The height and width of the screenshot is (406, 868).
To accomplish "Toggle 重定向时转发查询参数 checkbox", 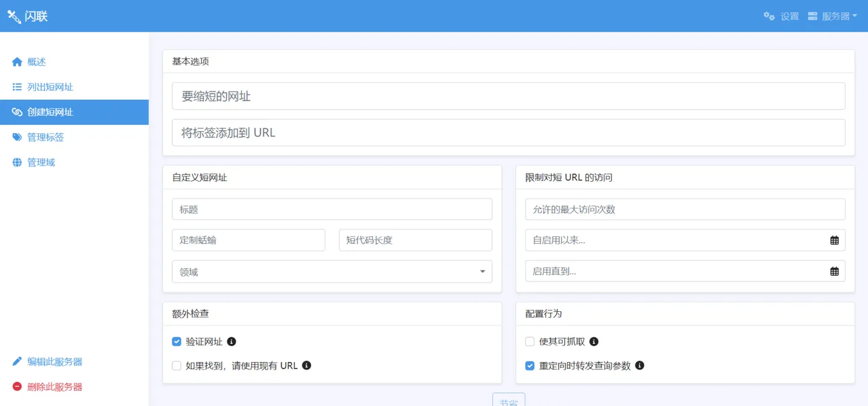I will point(530,366).
